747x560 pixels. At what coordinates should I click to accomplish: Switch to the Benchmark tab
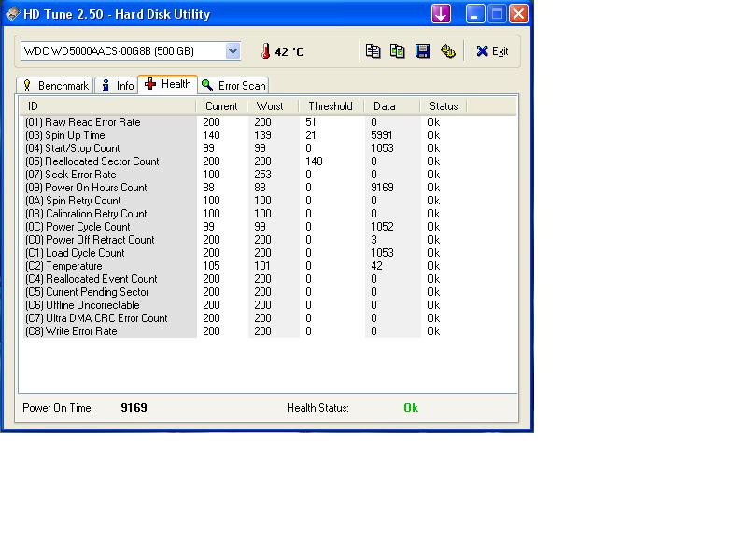pyautogui.click(x=55, y=86)
